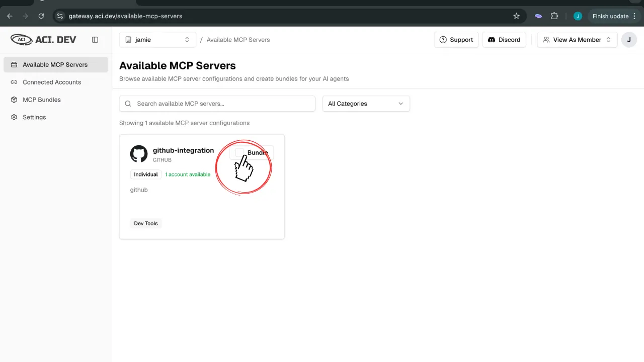This screenshot has height=362, width=644.
Task: Open the Discord link button
Action: [504, 40]
